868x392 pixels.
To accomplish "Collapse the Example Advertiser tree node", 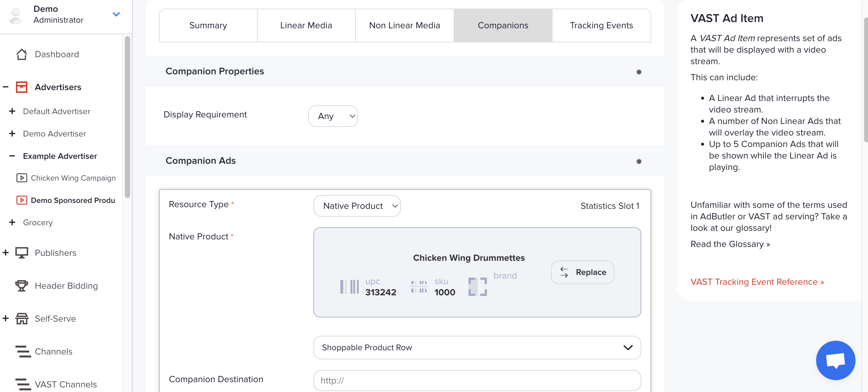I will point(12,156).
